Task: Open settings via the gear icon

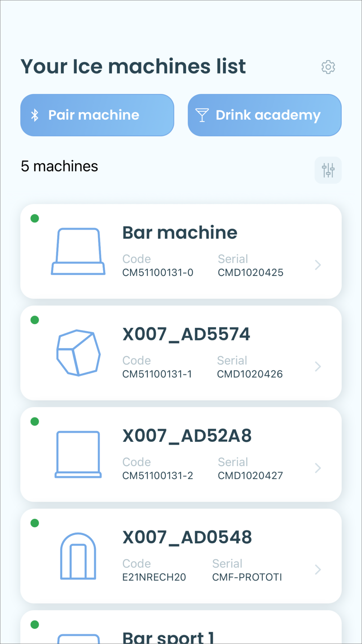Action: pyautogui.click(x=328, y=67)
